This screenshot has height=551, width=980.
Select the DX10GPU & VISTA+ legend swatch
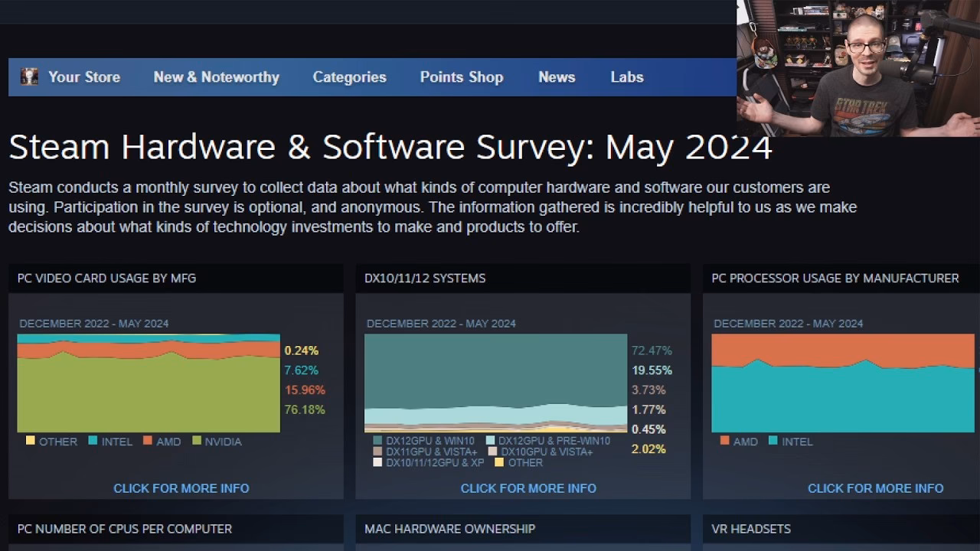[493, 452]
